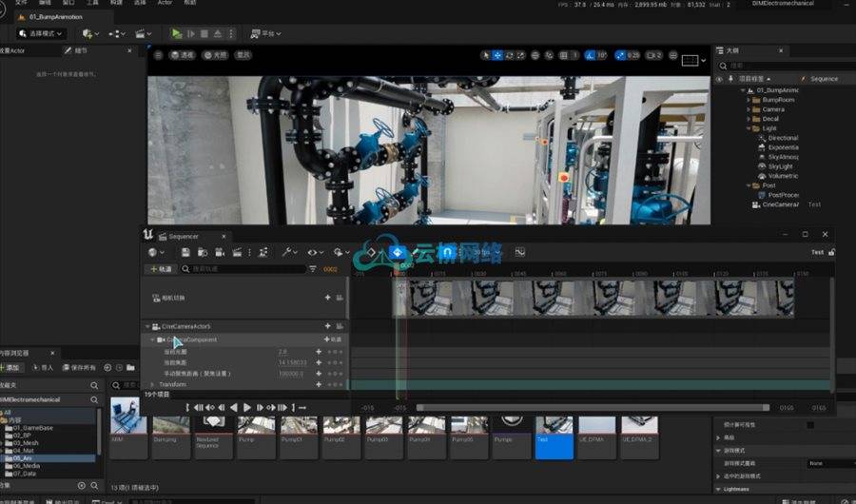
Task: Click Sequencer render movie clapperboard icon
Action: click(x=237, y=252)
